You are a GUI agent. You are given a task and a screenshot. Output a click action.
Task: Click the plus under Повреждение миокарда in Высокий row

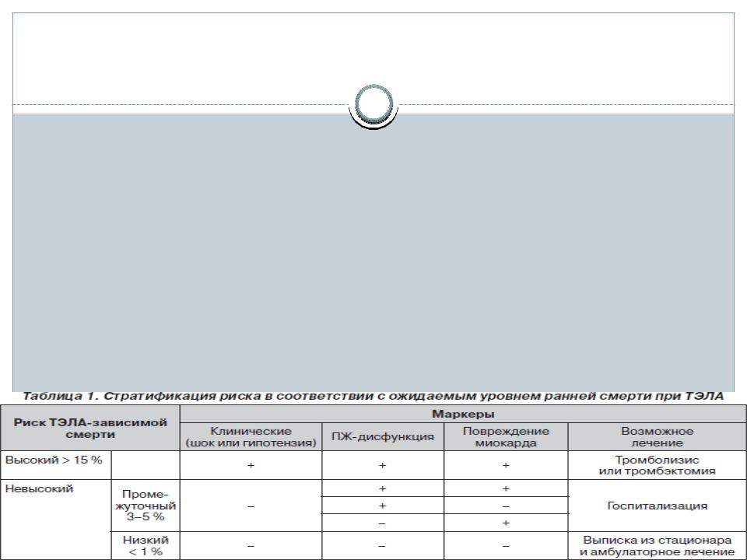(x=506, y=465)
